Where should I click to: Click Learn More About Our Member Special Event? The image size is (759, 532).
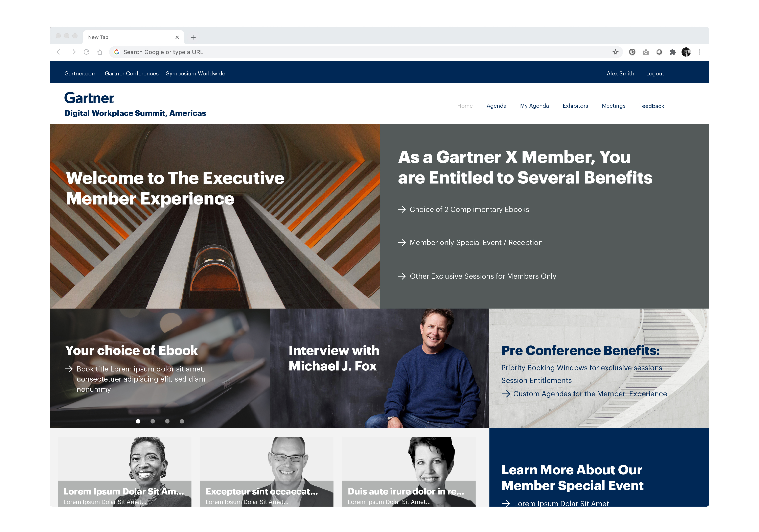tap(572, 478)
